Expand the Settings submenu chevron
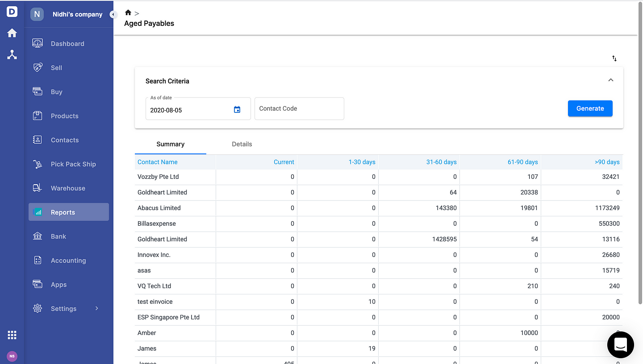 [x=96, y=308]
